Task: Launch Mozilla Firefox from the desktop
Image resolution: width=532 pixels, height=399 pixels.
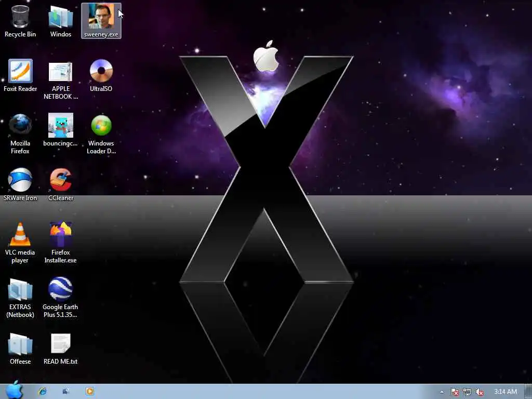Action: coord(20,134)
